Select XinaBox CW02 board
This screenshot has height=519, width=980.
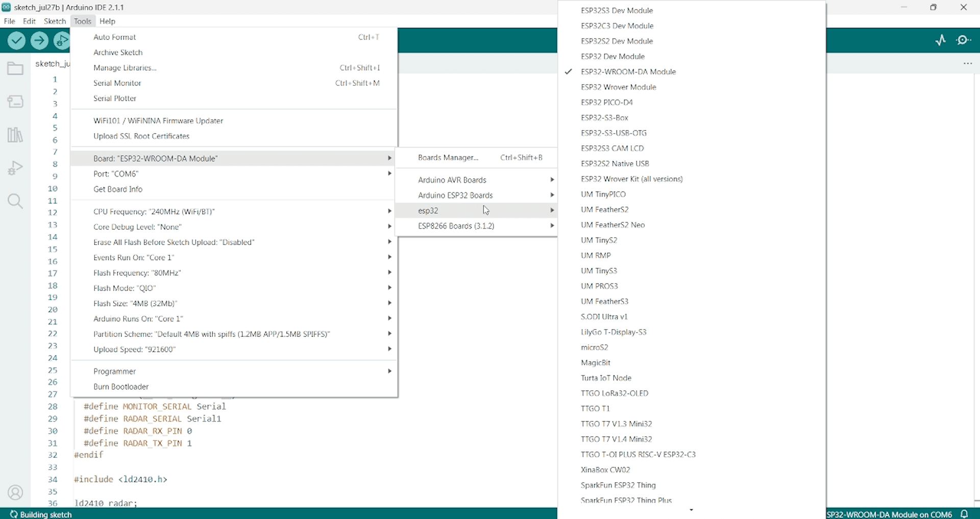point(692,469)
